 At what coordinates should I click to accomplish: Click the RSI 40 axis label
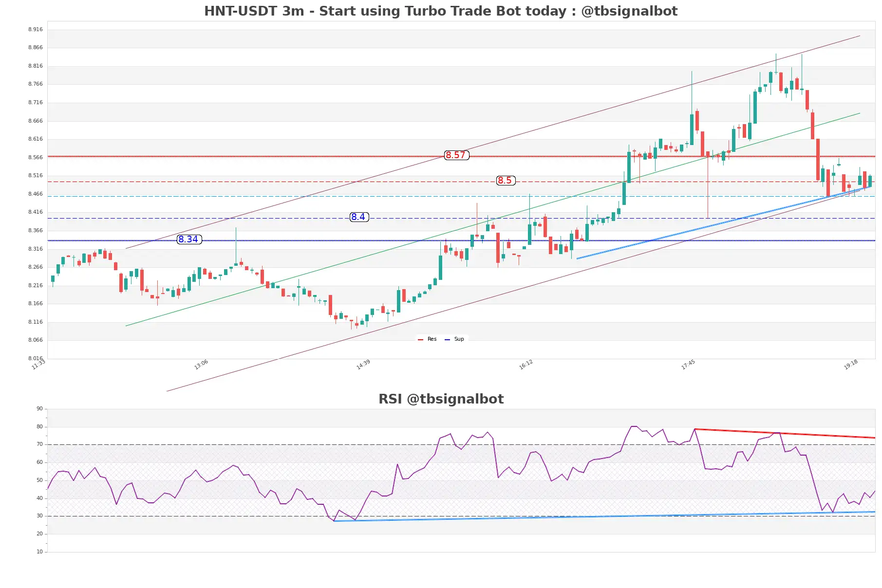pos(40,498)
